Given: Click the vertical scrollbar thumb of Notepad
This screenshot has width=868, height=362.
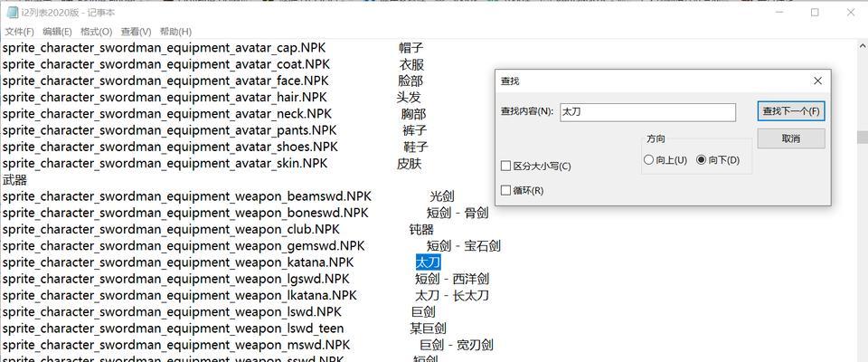Looking at the screenshot, I should click(x=862, y=137).
